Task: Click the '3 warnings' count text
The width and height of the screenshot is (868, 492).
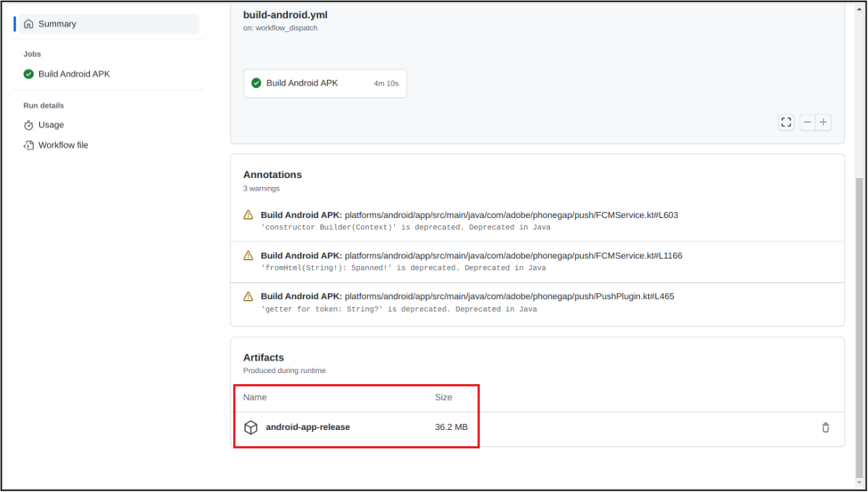Action: click(x=261, y=188)
